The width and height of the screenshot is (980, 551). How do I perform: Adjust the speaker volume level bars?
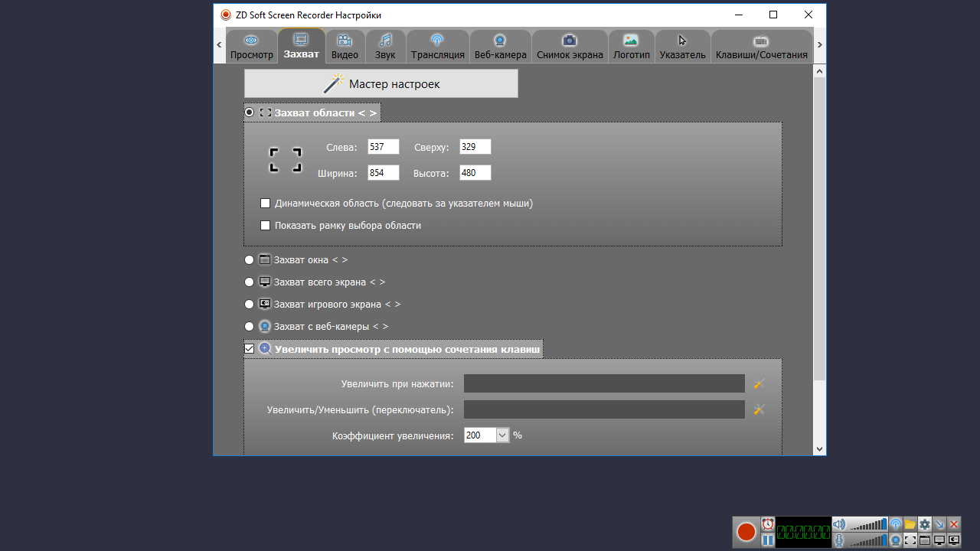[868, 524]
